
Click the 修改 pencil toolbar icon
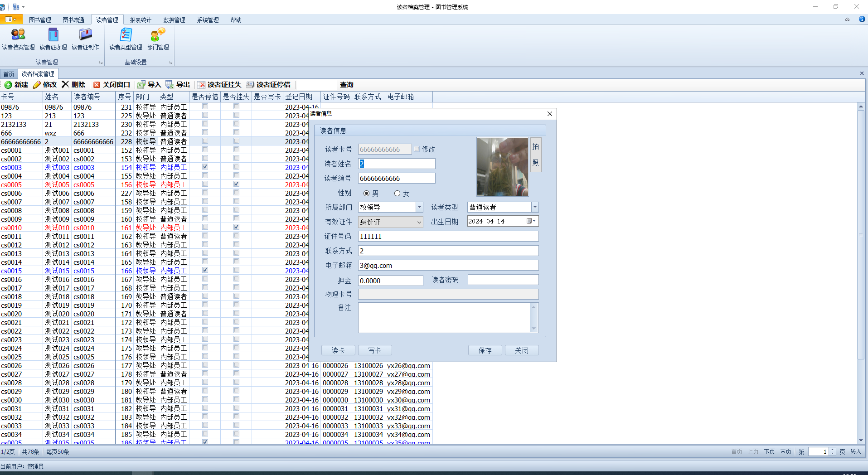point(37,85)
